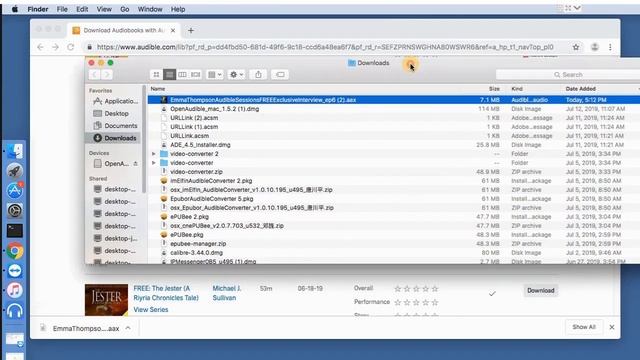Open Michael J. Sullivan author link
This screenshot has width=640, height=360.
(227, 293)
